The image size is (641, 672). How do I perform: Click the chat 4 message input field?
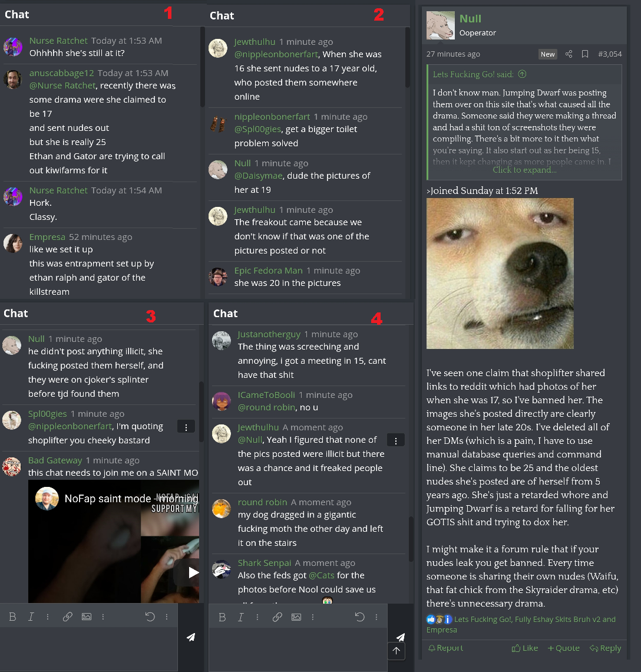pyautogui.click(x=298, y=650)
